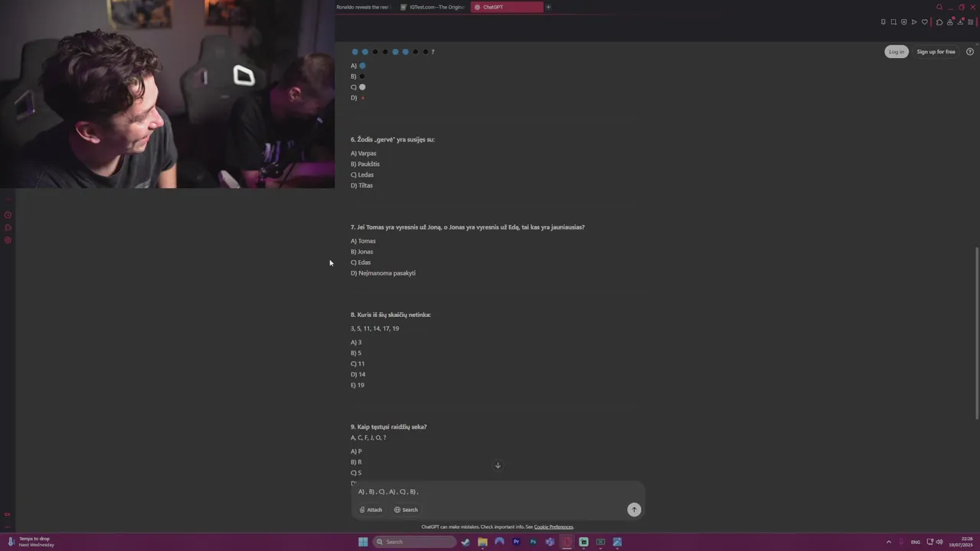Click answer text "A) Varpas"
Screen dimensions: 980x551
click(x=364, y=153)
